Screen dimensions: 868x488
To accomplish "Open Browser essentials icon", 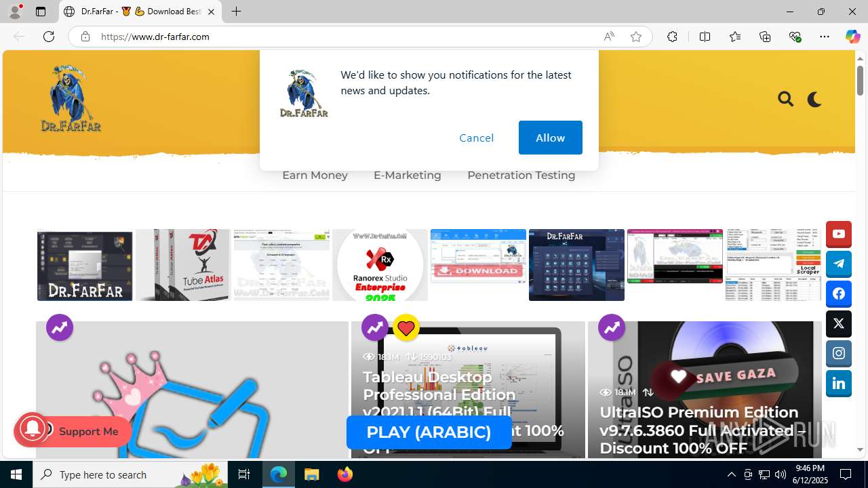I will click(795, 37).
